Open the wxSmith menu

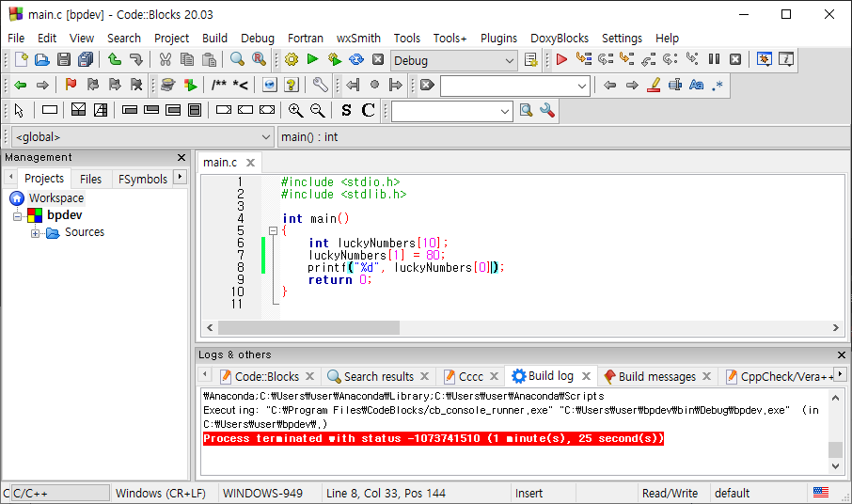tap(358, 38)
